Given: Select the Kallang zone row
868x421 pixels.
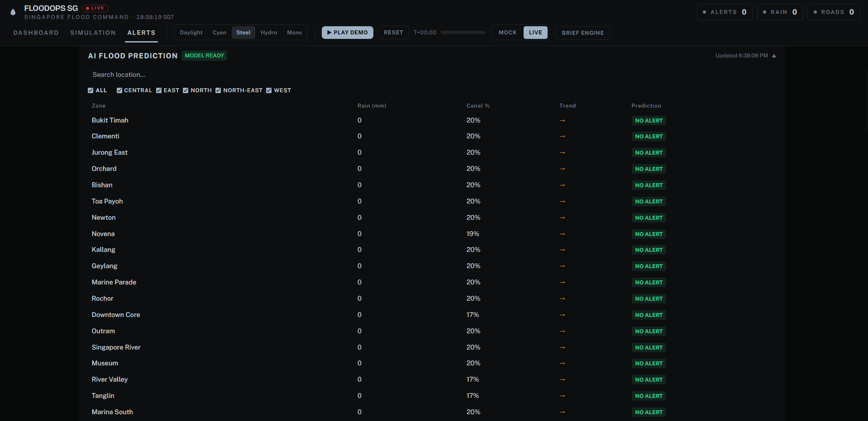Looking at the screenshot, I should tap(432, 250).
